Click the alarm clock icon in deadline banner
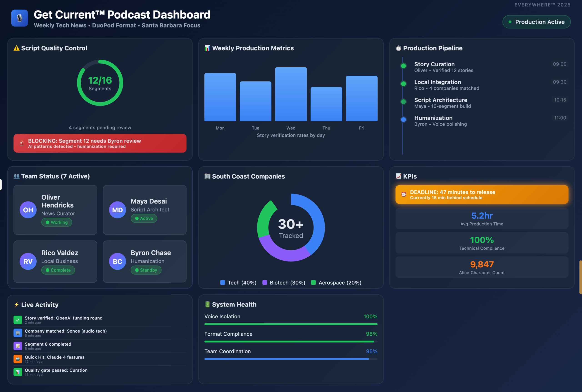 (x=403, y=194)
